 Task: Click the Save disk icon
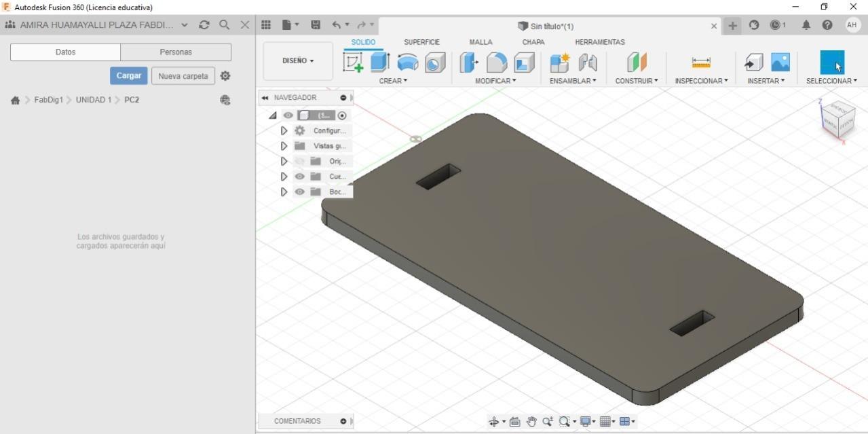click(x=316, y=25)
